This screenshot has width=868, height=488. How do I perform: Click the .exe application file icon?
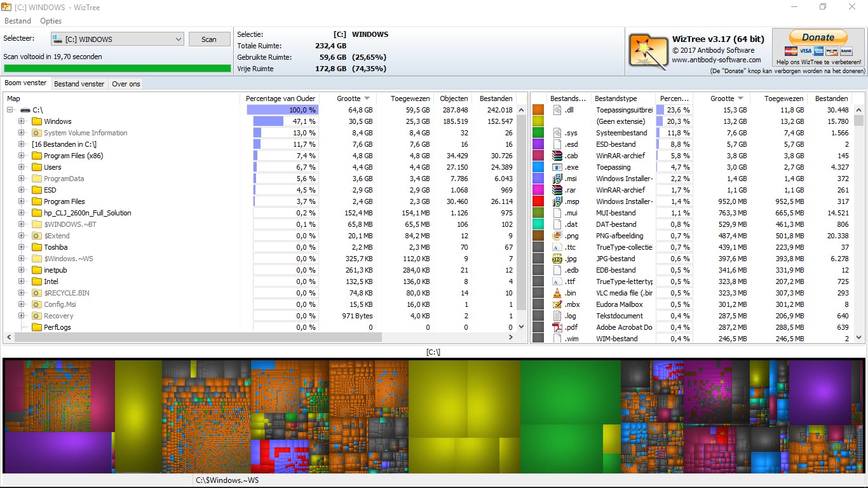click(557, 167)
